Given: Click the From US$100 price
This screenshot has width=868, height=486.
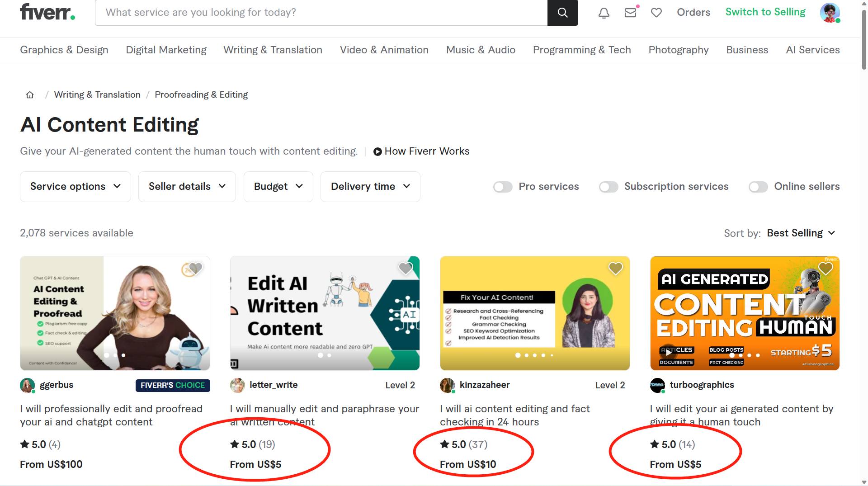Looking at the screenshot, I should pyautogui.click(x=51, y=464).
